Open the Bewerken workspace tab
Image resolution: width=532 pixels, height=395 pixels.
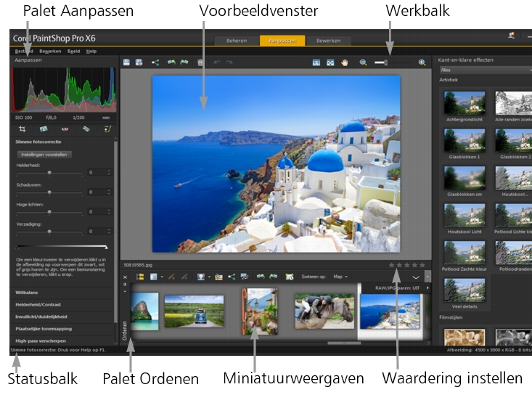327,41
